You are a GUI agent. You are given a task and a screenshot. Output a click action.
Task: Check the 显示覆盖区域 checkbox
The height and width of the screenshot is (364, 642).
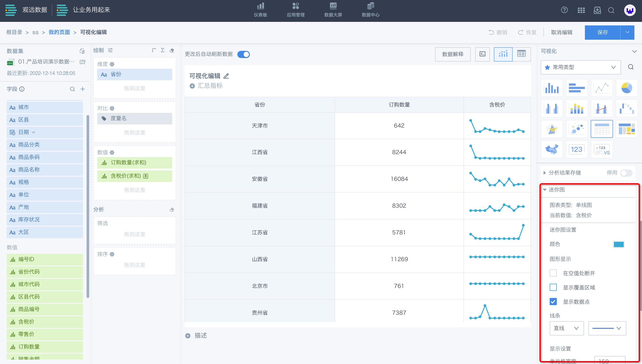553,287
